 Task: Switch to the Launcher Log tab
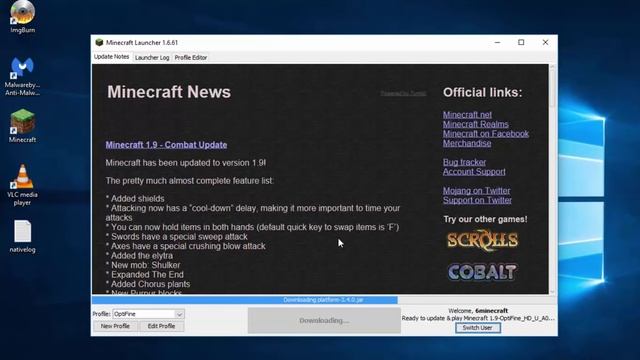coord(152,58)
